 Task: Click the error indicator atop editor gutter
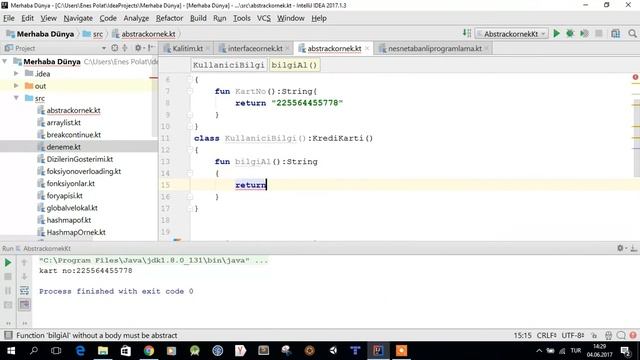[x=636, y=77]
